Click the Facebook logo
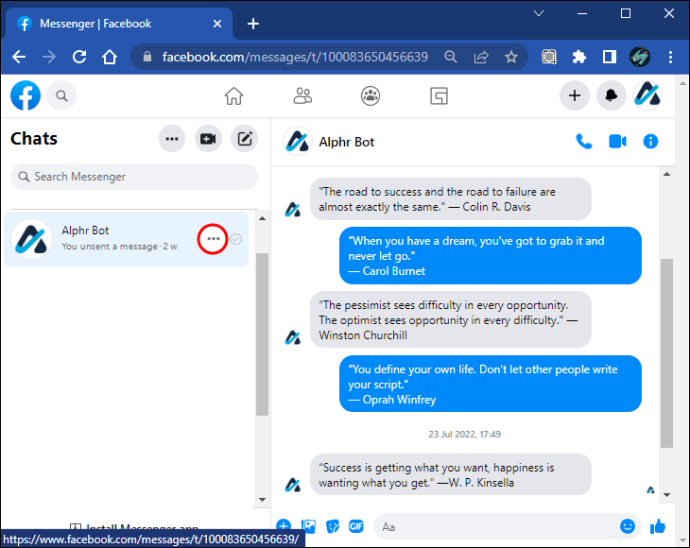Screen dimensions: 690x548 [26, 96]
